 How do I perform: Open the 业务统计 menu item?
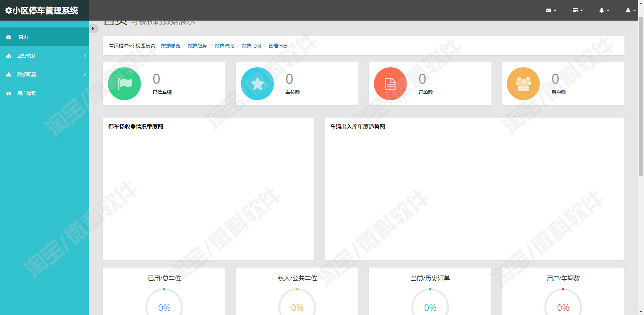[x=45, y=56]
